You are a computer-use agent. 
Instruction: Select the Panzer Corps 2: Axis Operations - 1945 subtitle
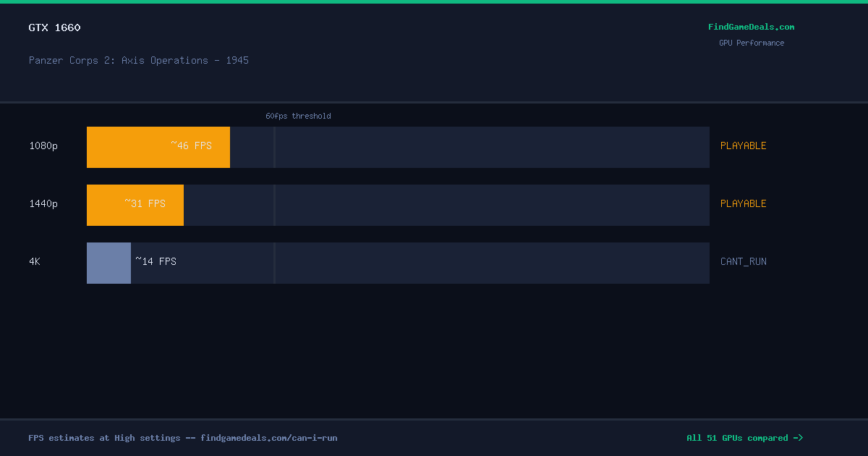(x=139, y=60)
